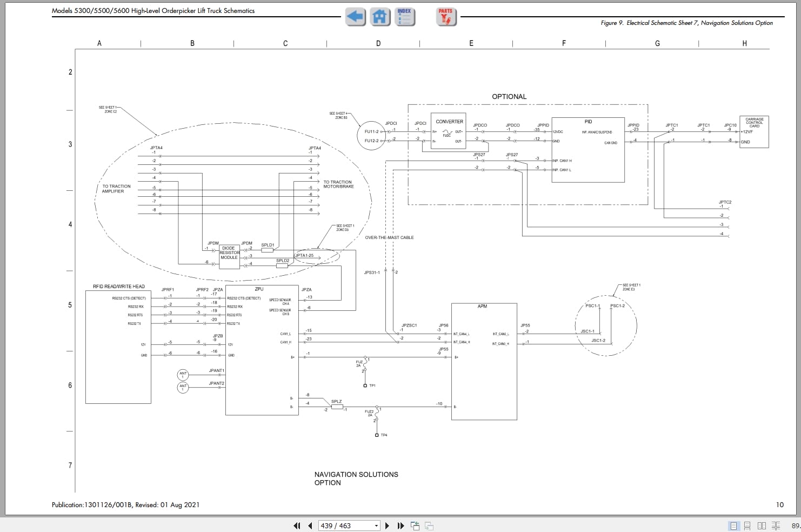Screen dimensions: 801x532
Task: Click the OPTIONAL heading text
Action: pos(509,97)
